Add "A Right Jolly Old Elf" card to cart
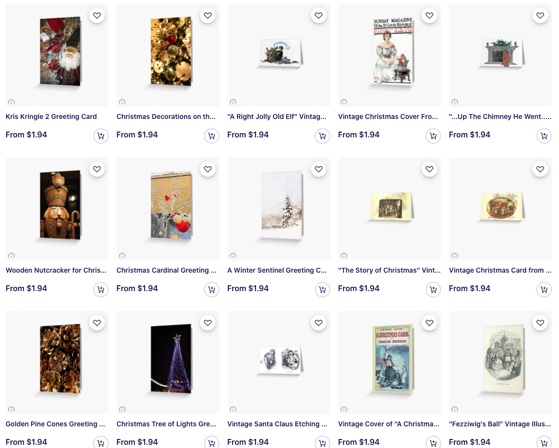 pos(322,136)
